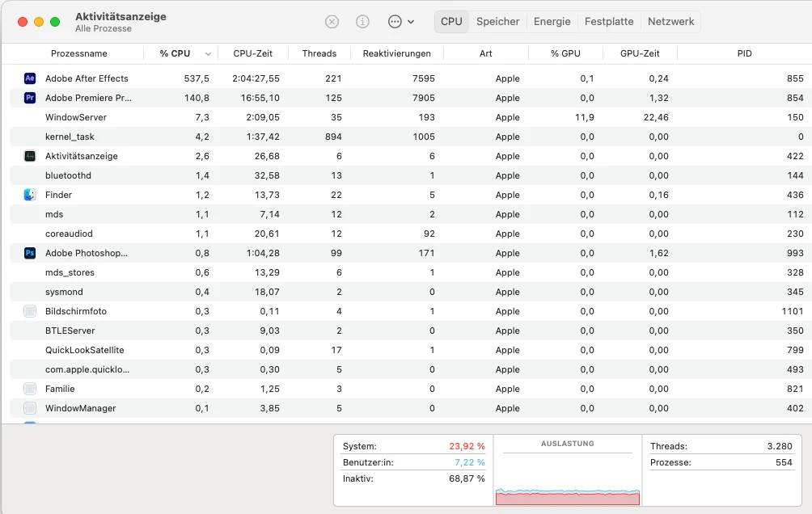The height and width of the screenshot is (514, 812).
Task: Click the Finder process icon
Action: click(30, 195)
